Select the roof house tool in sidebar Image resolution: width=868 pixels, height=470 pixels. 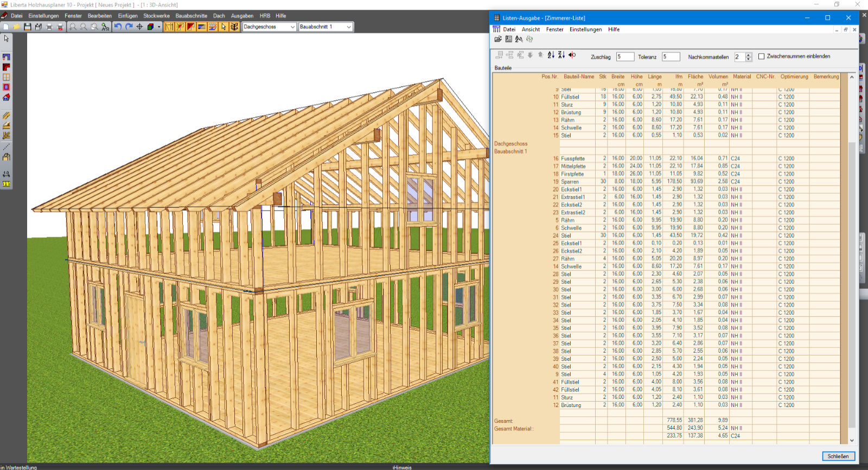[x=7, y=98]
